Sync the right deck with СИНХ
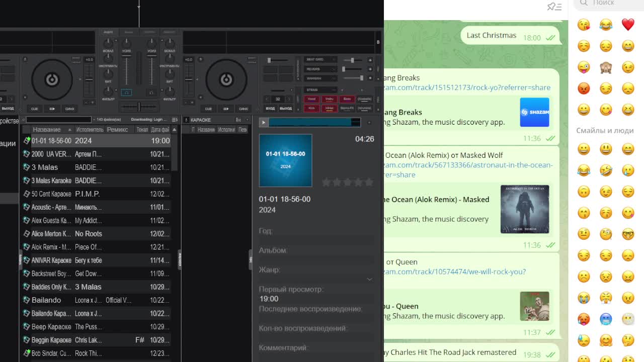 [x=244, y=109]
